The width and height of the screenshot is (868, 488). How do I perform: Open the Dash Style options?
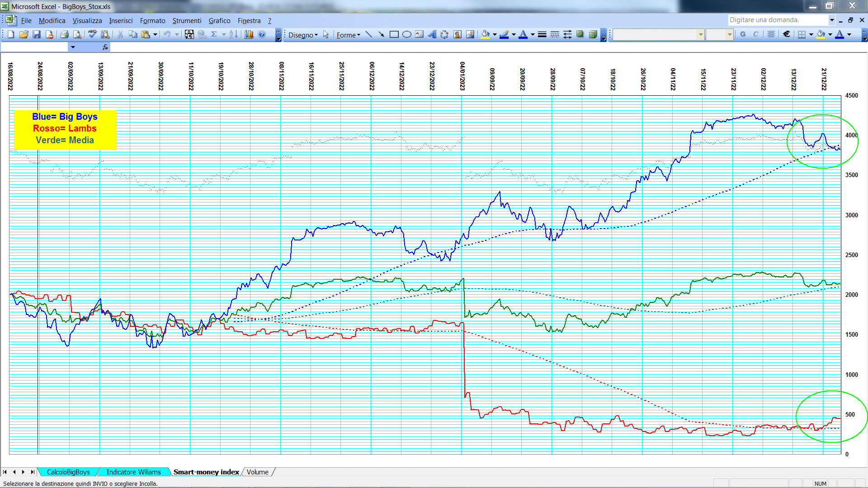(555, 35)
